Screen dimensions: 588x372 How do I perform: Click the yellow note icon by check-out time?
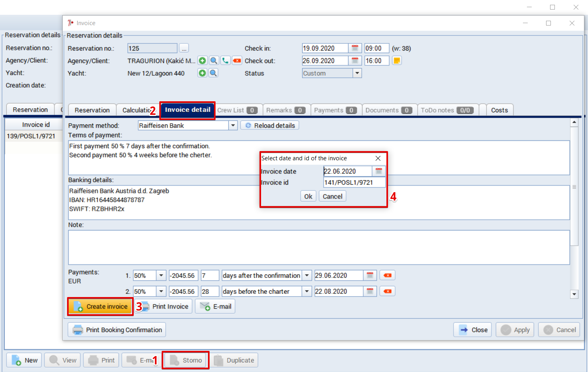(x=397, y=61)
